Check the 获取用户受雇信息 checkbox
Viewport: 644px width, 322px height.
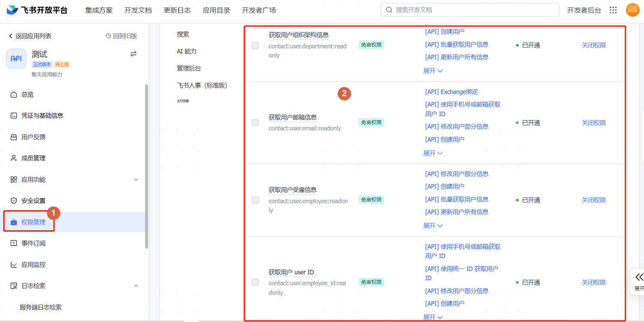[x=255, y=200]
